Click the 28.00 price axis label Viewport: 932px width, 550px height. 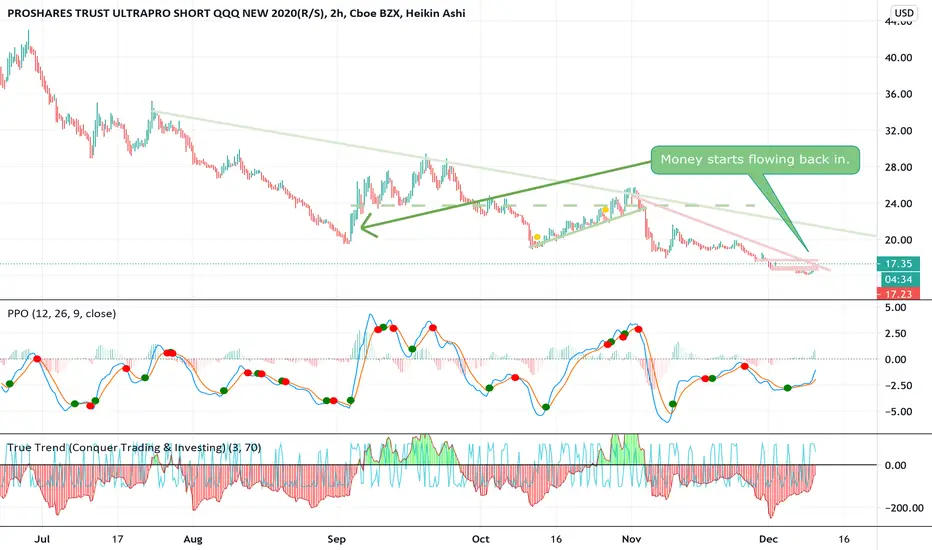[x=898, y=167]
